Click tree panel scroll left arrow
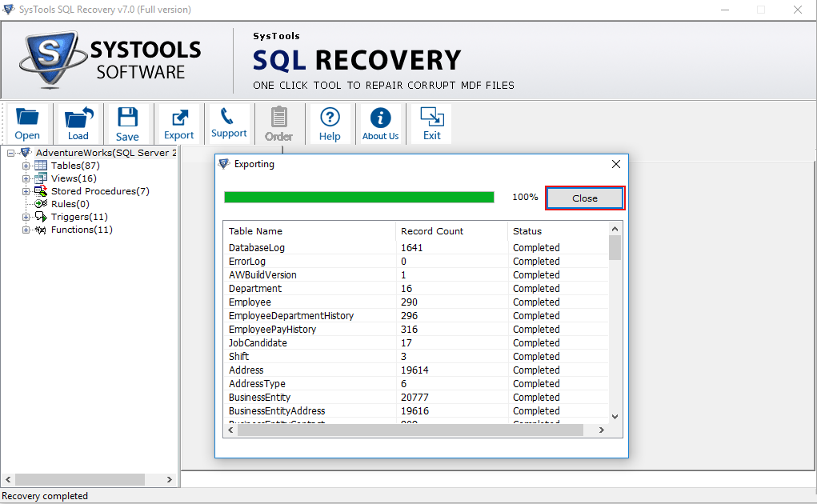Image resolution: width=817 pixels, height=504 pixels. (x=8, y=479)
